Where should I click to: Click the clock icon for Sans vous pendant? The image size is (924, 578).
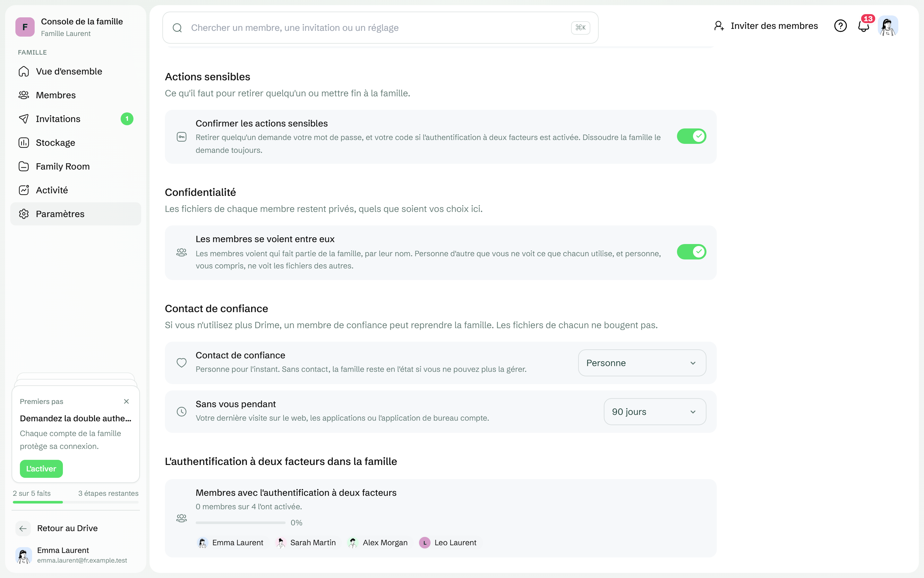click(x=182, y=412)
